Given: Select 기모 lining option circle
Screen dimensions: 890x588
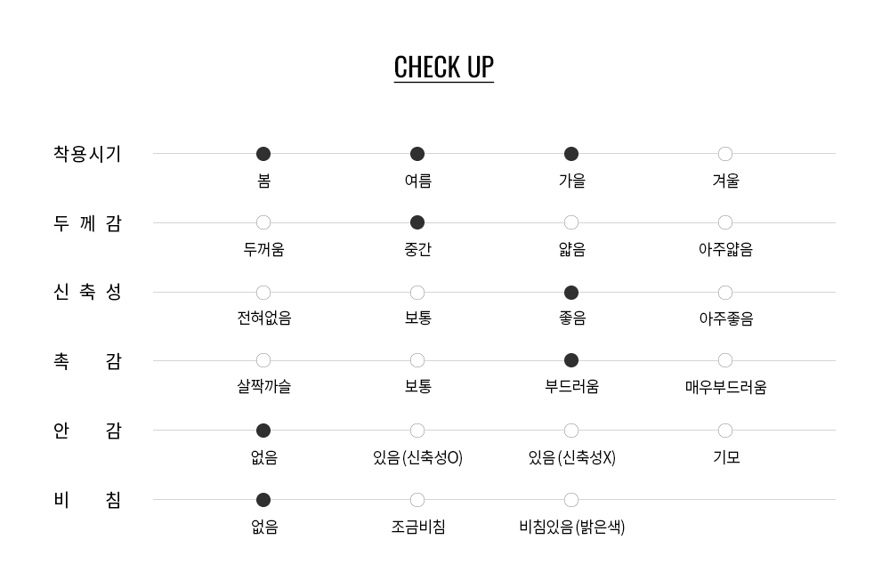Looking at the screenshot, I should [725, 431].
